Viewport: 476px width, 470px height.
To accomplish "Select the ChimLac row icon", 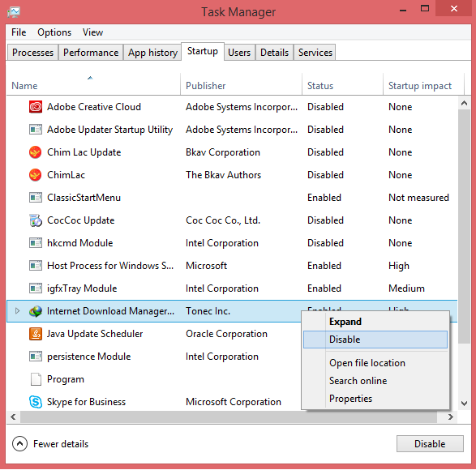I will click(36, 175).
